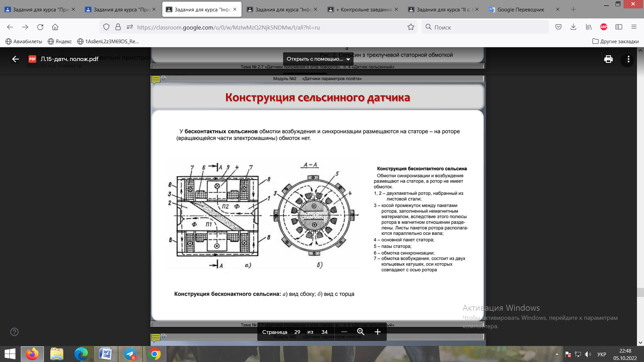Toggle the Firefox sidebar view
The image size is (644, 362).
(619, 27)
